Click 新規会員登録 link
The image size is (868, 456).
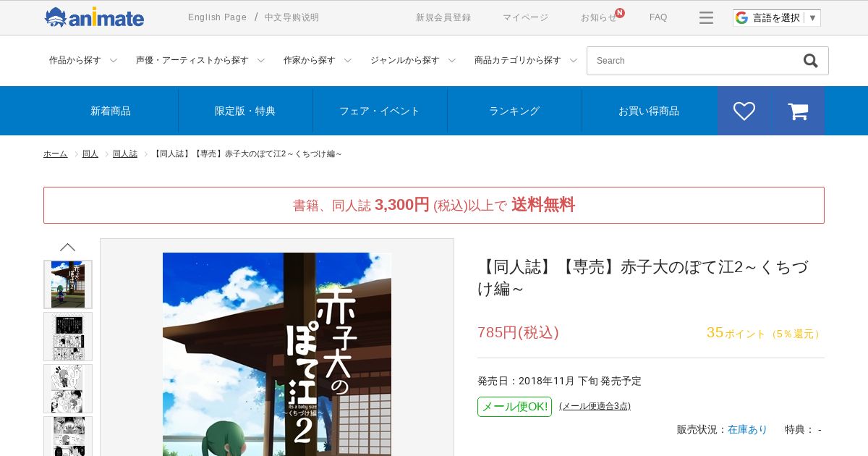443,17
